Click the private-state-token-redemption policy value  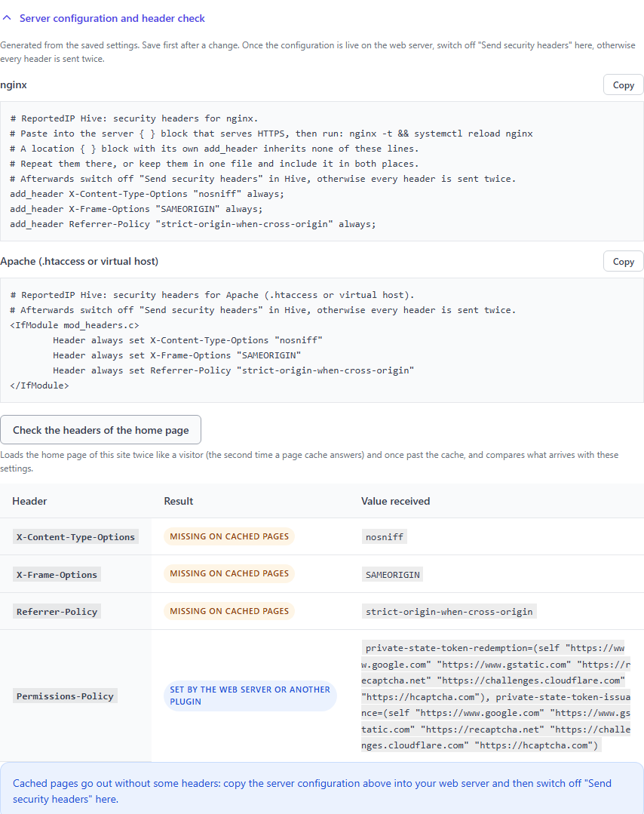click(x=496, y=696)
